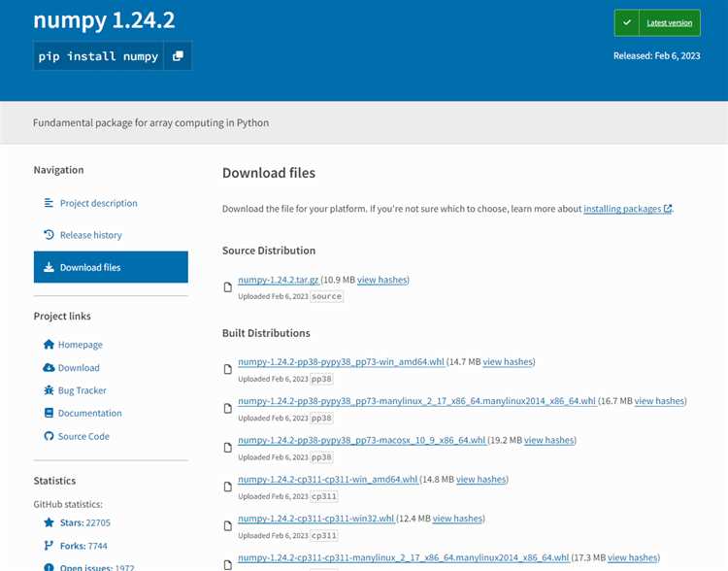This screenshot has height=571, width=728.
Task: Download the pp38 win_amd64 wheel file
Action: pyautogui.click(x=342, y=361)
